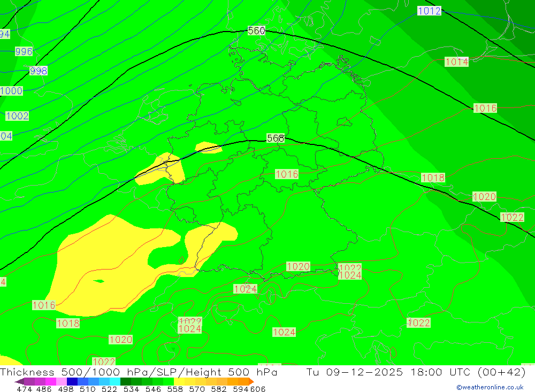This screenshot has height=392, width=535.
Task: Click the dark purple legend swatch above 474
Action: pyautogui.click(x=29, y=381)
